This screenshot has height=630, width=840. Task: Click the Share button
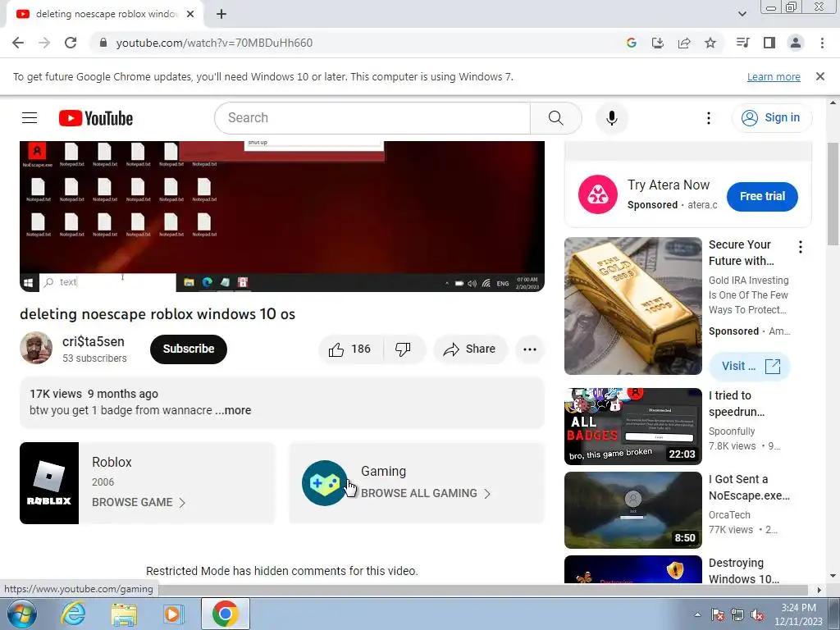pyautogui.click(x=470, y=349)
